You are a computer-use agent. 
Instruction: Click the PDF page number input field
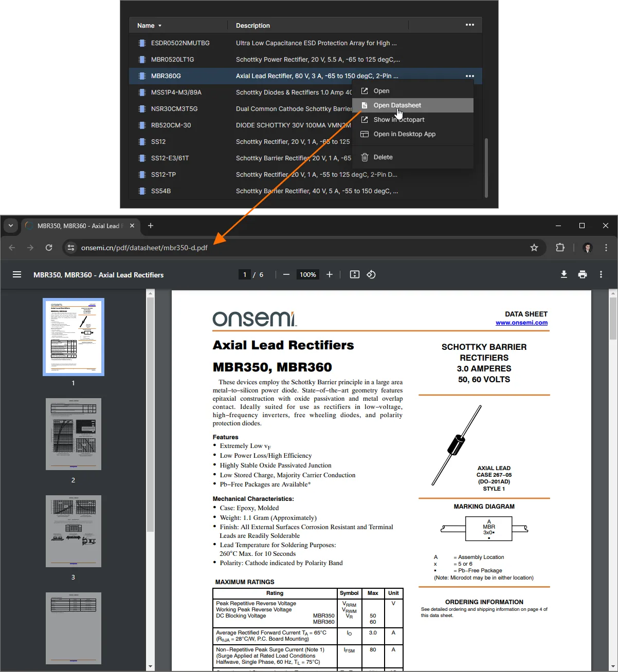point(245,274)
